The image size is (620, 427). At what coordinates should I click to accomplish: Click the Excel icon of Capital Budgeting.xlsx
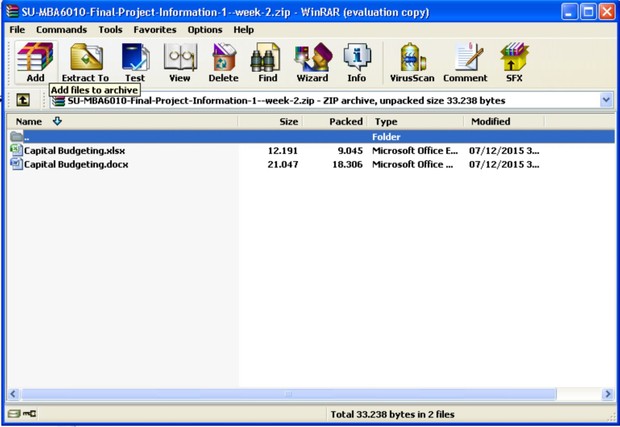[x=16, y=150]
